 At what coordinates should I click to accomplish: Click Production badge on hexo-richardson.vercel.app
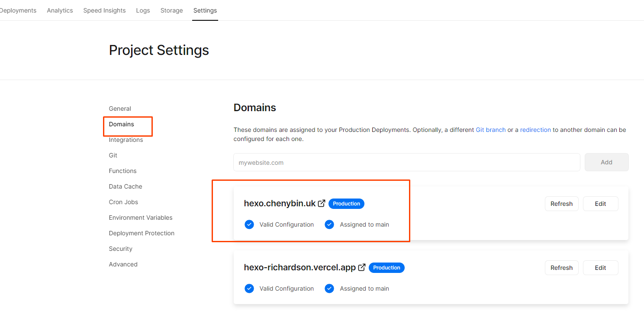[x=386, y=268]
